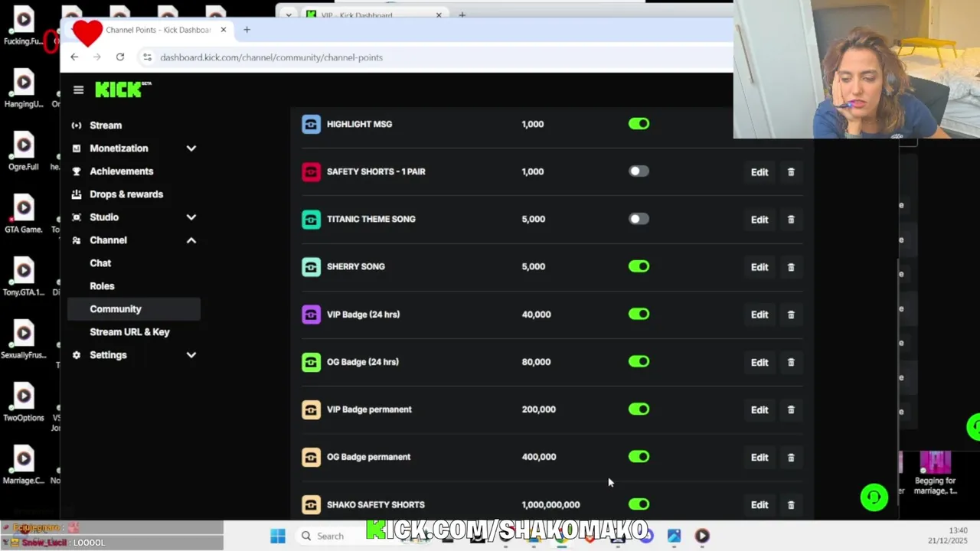
Task: Click the Windows taskbar Search box
Action: tap(331, 536)
